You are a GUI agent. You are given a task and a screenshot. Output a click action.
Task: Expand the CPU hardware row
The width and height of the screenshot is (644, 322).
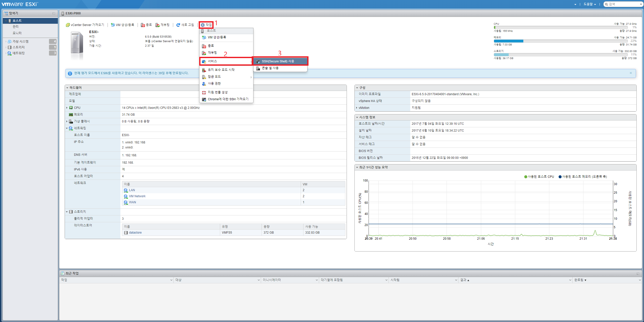(67, 108)
